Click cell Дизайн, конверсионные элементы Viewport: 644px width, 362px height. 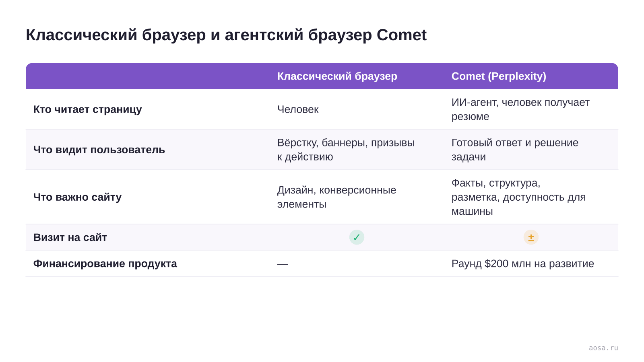(x=336, y=197)
